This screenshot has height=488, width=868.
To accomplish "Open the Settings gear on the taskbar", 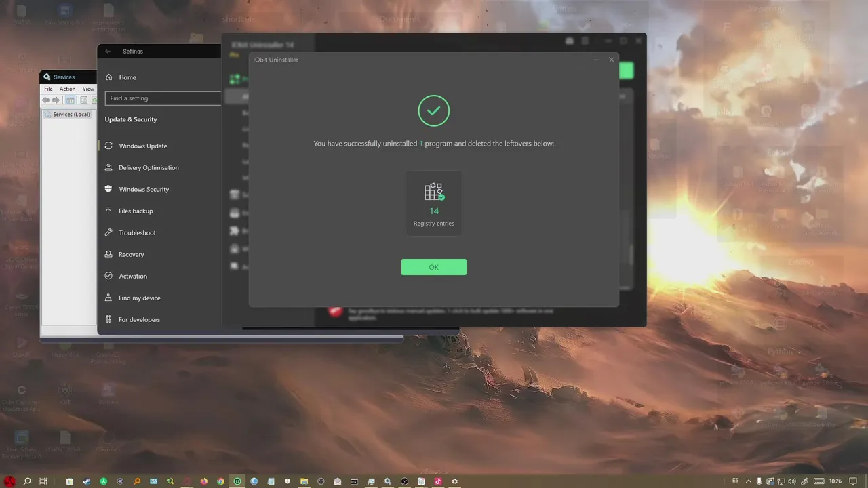I will [x=455, y=481].
